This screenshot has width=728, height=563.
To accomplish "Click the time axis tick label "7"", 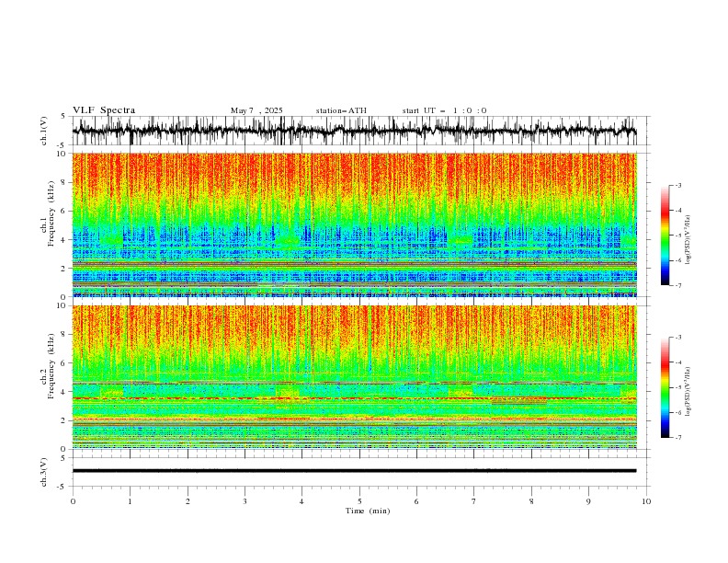I will (474, 501).
